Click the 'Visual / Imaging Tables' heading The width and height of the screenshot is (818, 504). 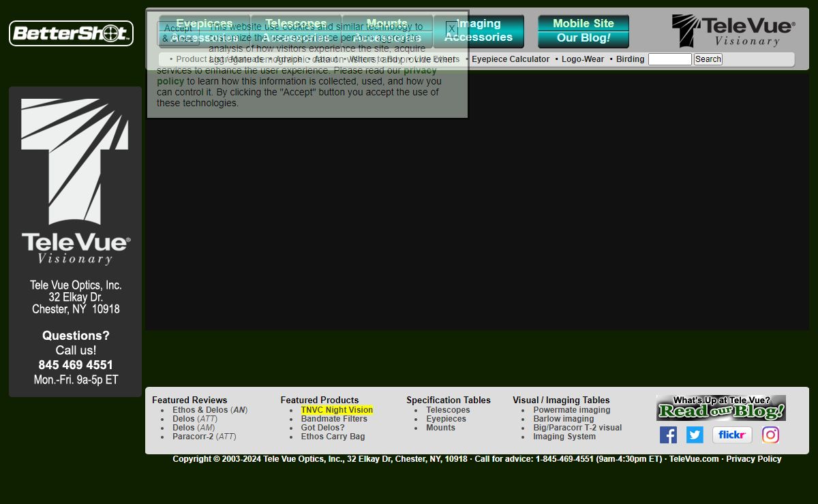point(561,400)
